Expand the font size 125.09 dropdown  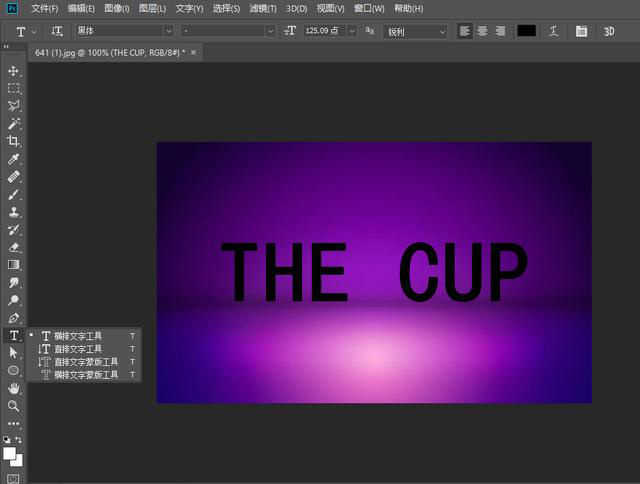point(352,32)
